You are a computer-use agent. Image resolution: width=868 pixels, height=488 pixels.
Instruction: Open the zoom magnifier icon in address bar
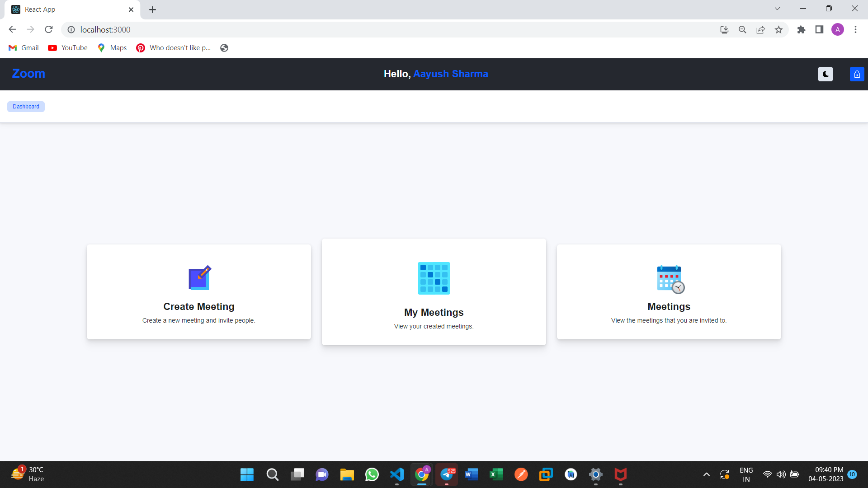pos(742,29)
